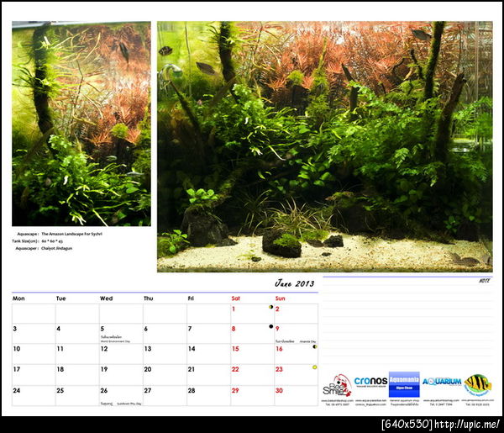504x433 pixels.
Task: Select Saturday June 15
Action: pos(252,354)
